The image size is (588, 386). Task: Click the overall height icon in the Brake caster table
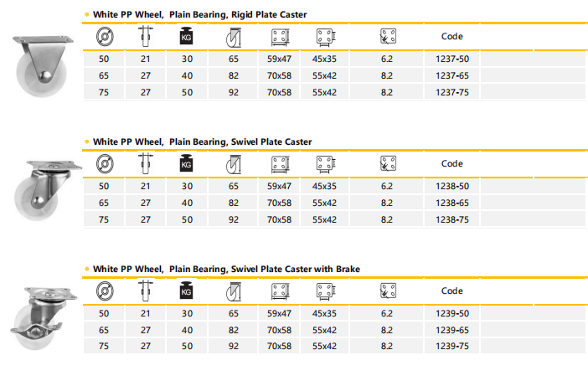point(233,291)
